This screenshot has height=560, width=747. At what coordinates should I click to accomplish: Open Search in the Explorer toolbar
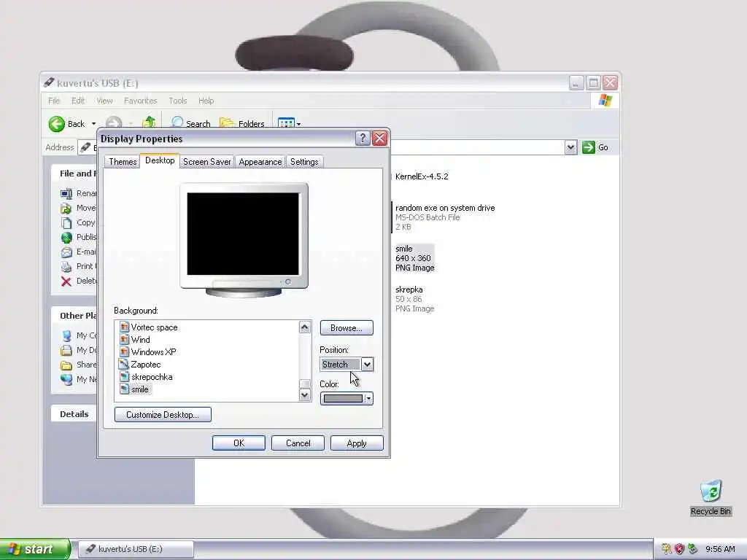pos(190,122)
